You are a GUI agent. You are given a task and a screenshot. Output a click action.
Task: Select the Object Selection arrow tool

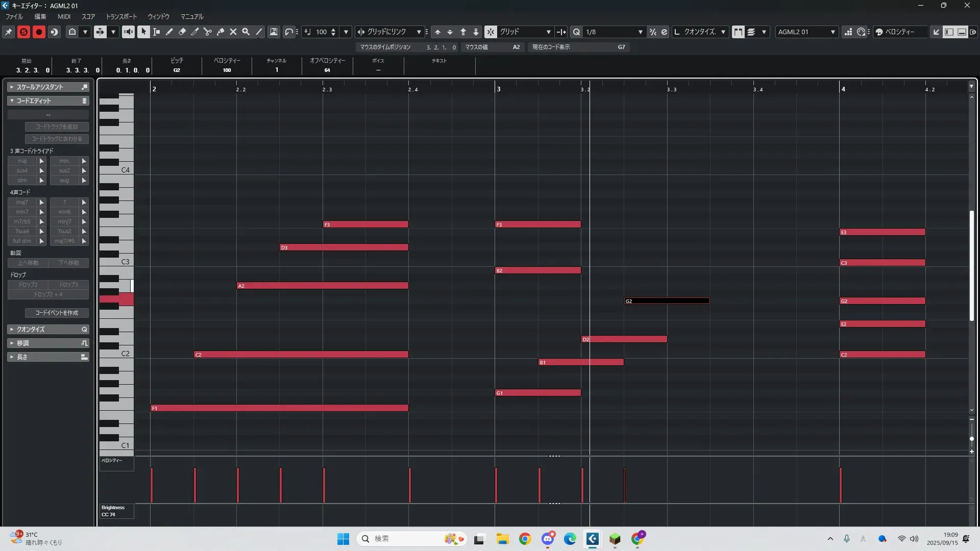tap(143, 32)
